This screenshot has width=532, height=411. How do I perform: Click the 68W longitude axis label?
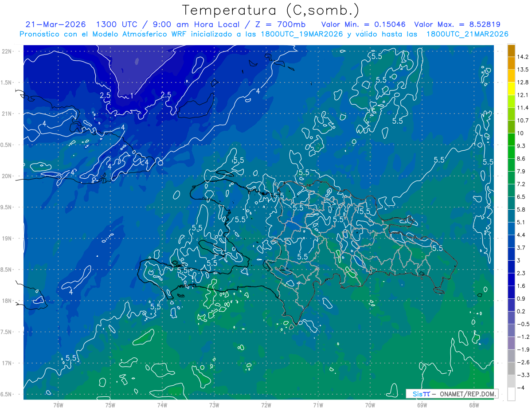[474, 405]
